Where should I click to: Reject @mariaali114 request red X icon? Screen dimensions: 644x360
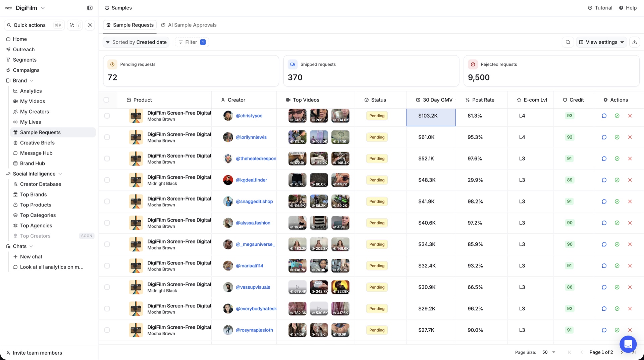click(630, 266)
